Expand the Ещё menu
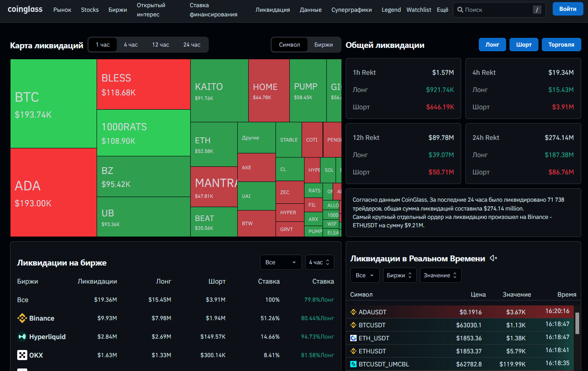588x371 pixels. tap(443, 10)
